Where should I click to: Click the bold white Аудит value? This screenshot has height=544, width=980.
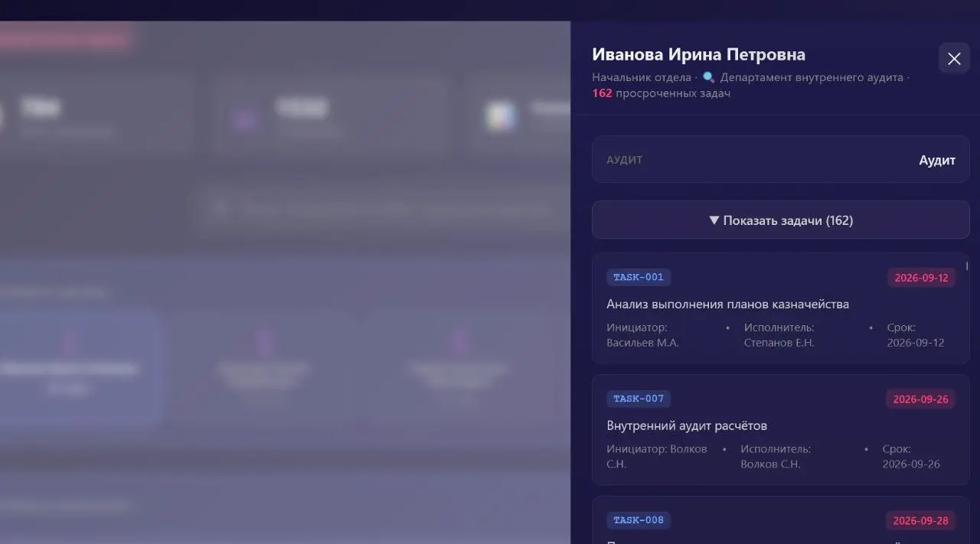click(x=937, y=160)
